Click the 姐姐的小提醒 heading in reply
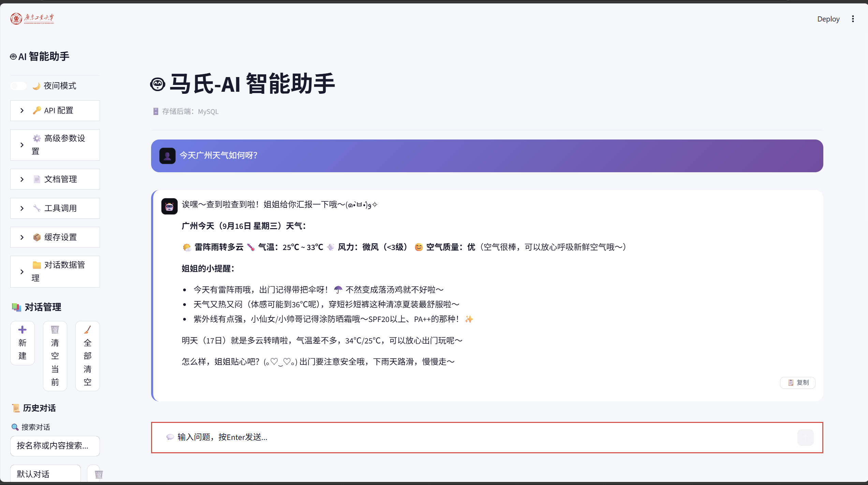Screen dimensions: 868x485 point(208,269)
